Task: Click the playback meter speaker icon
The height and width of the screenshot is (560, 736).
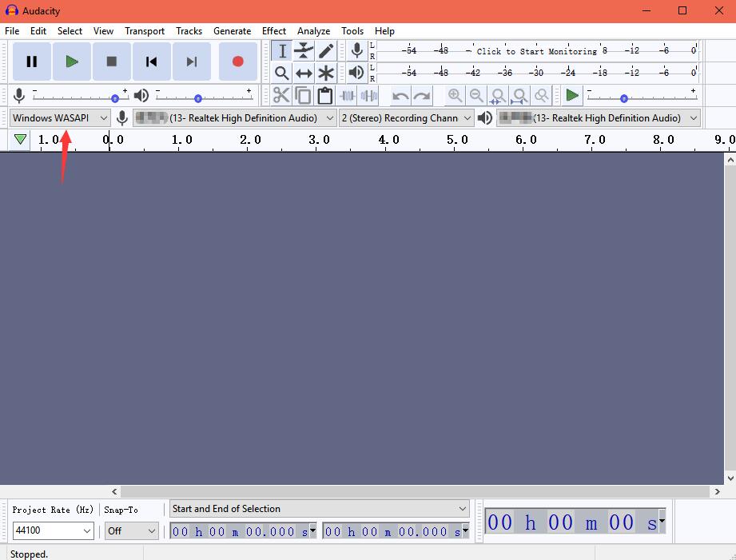Action: [356, 72]
